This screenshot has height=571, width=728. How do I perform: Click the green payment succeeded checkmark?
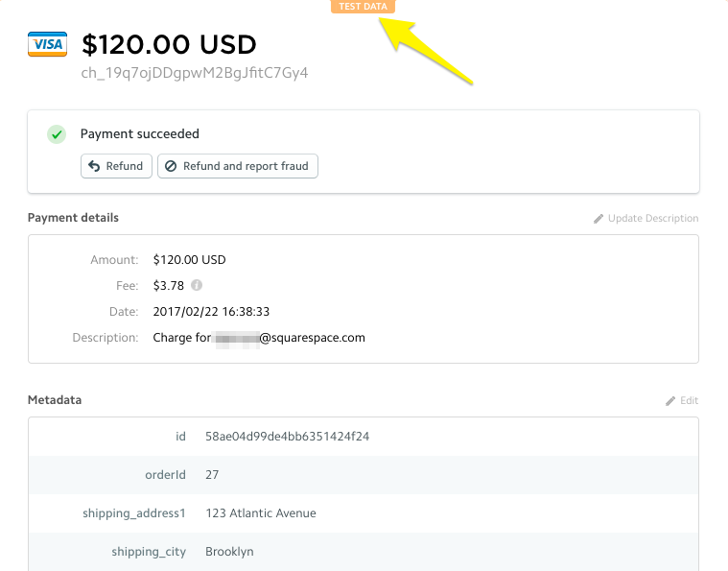click(x=57, y=134)
